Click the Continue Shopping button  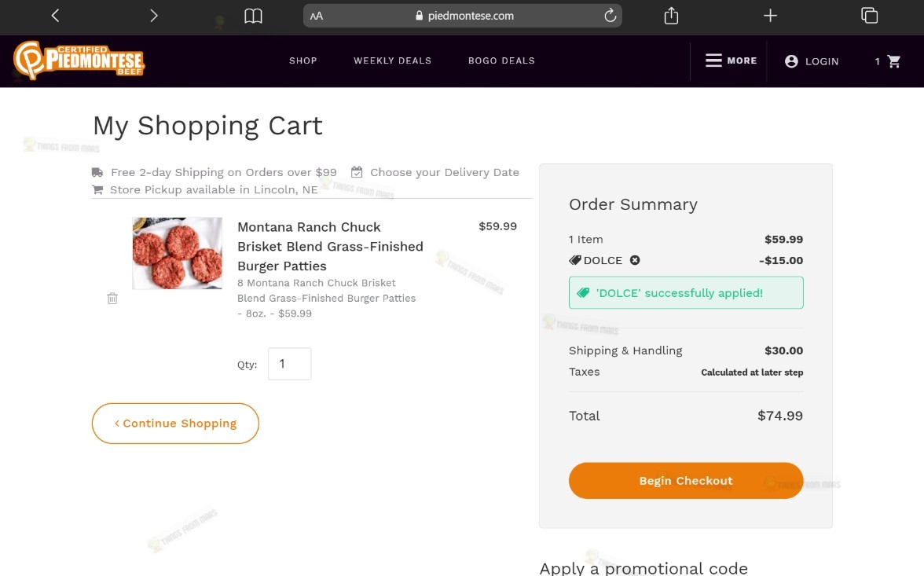click(176, 424)
